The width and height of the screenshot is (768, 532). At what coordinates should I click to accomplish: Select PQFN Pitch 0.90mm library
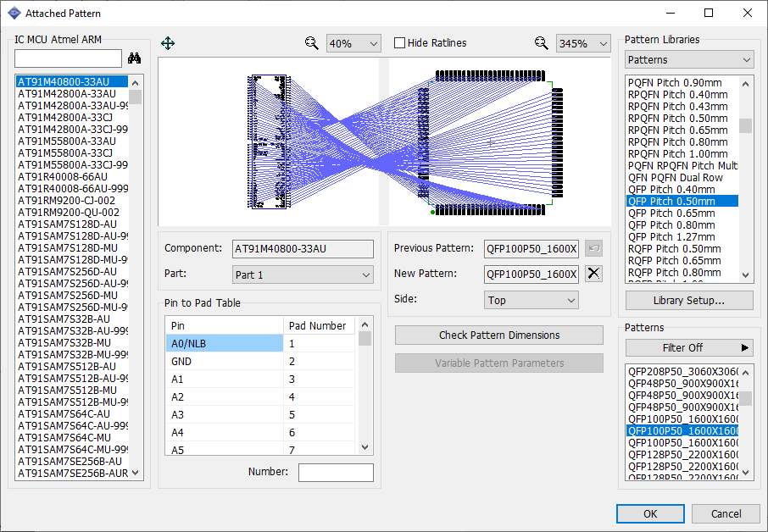point(682,83)
